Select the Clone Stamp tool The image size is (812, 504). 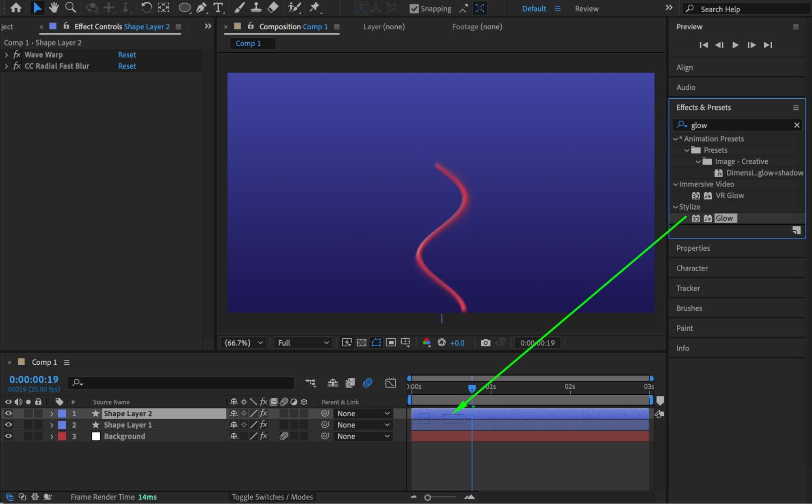(x=256, y=8)
